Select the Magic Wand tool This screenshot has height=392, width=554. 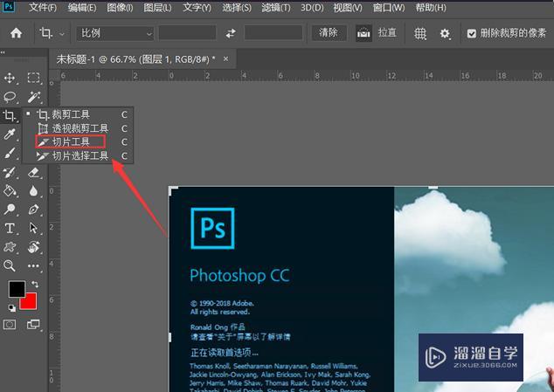point(34,97)
